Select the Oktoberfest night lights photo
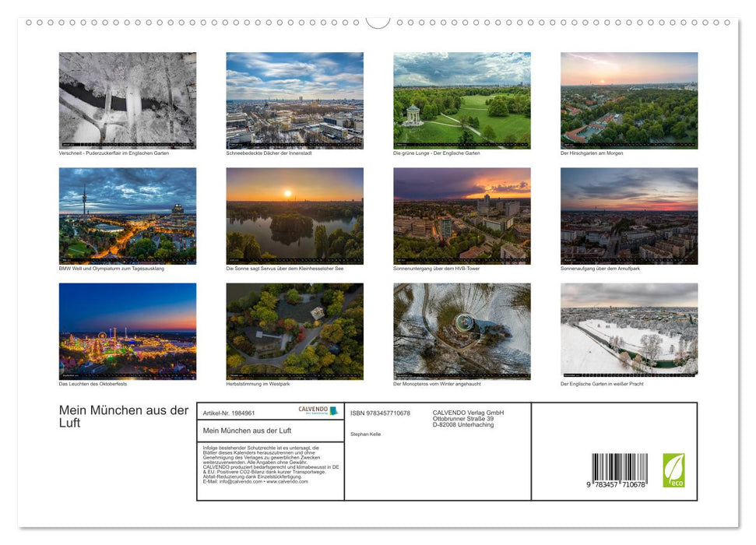The image size is (756, 545). tap(128, 331)
